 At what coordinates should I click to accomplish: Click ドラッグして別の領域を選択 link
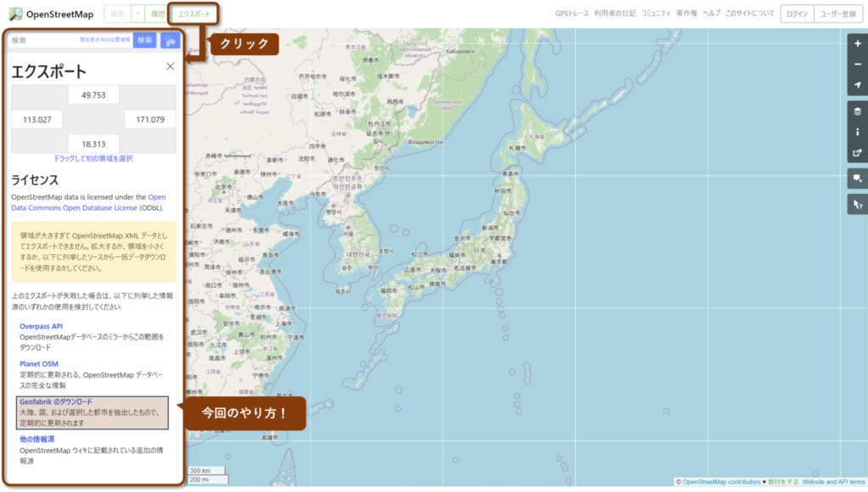pos(93,158)
